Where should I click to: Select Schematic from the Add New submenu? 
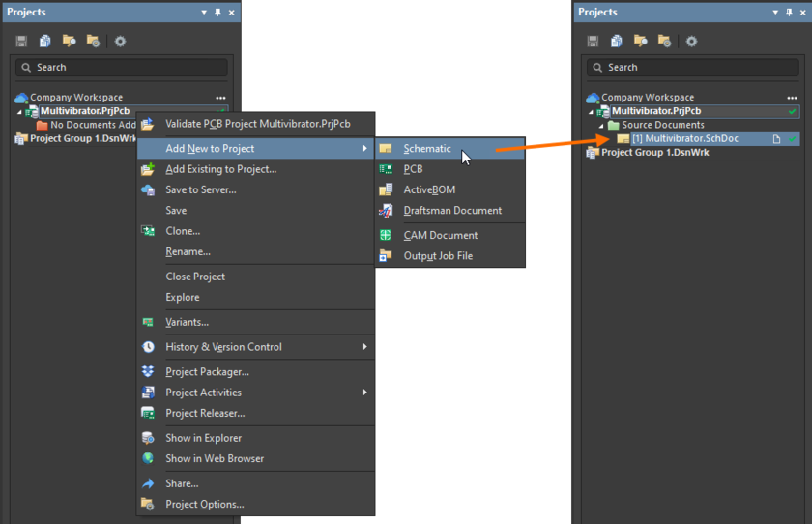pyautogui.click(x=427, y=149)
